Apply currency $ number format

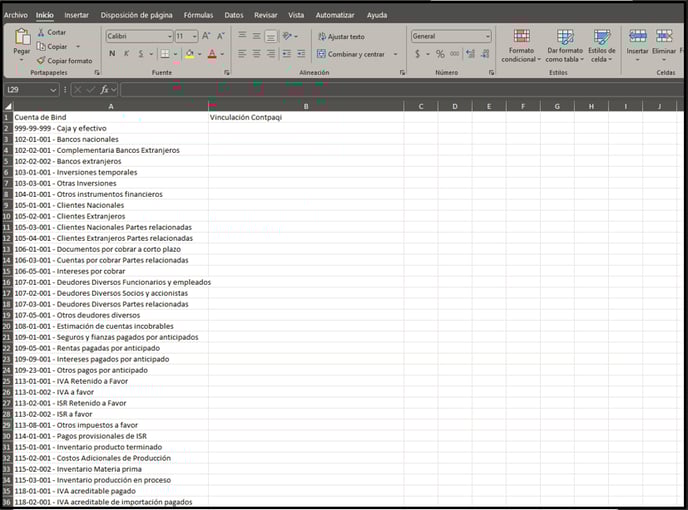pyautogui.click(x=417, y=54)
